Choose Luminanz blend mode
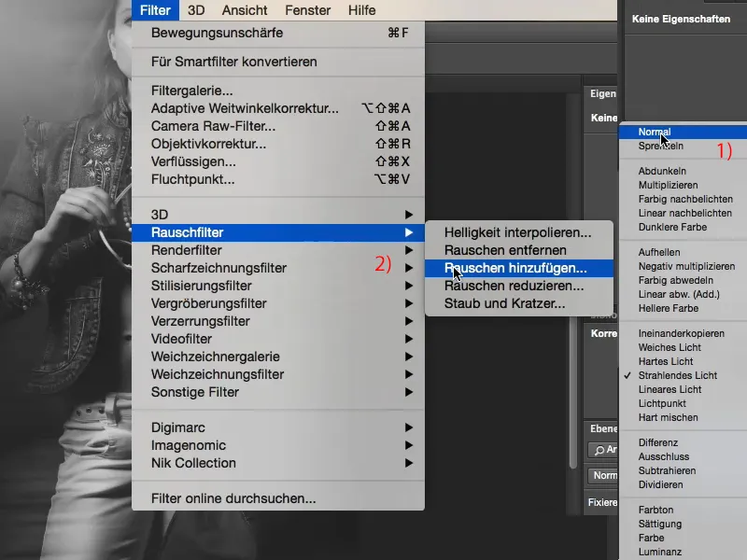Image resolution: width=747 pixels, height=560 pixels. pyautogui.click(x=683, y=552)
